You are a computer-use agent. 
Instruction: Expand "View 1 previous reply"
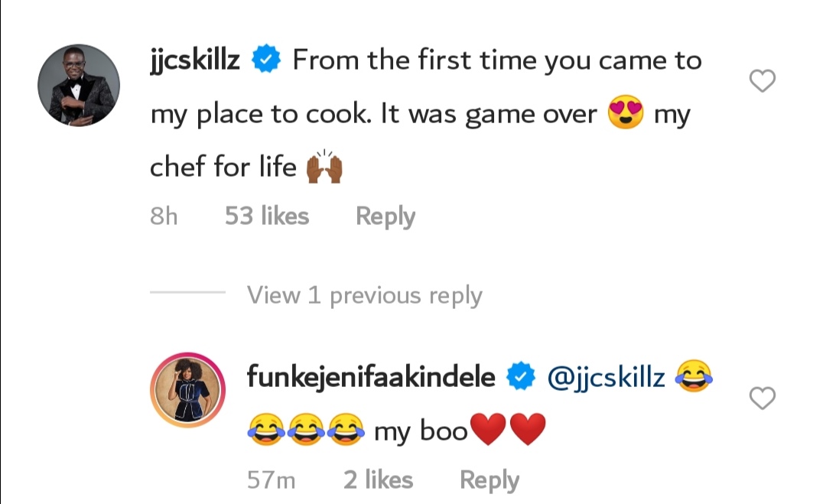[x=364, y=295]
